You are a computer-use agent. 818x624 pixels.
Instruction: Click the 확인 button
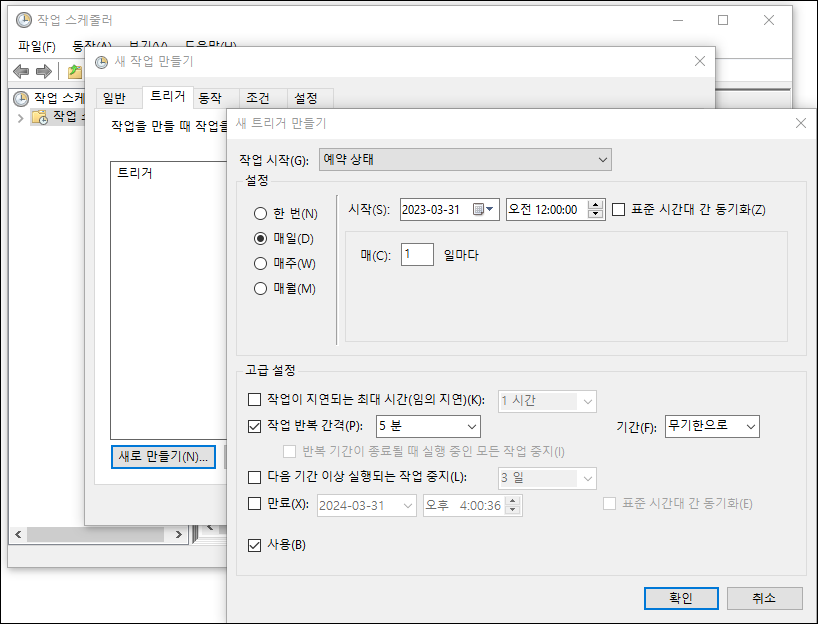(x=680, y=598)
